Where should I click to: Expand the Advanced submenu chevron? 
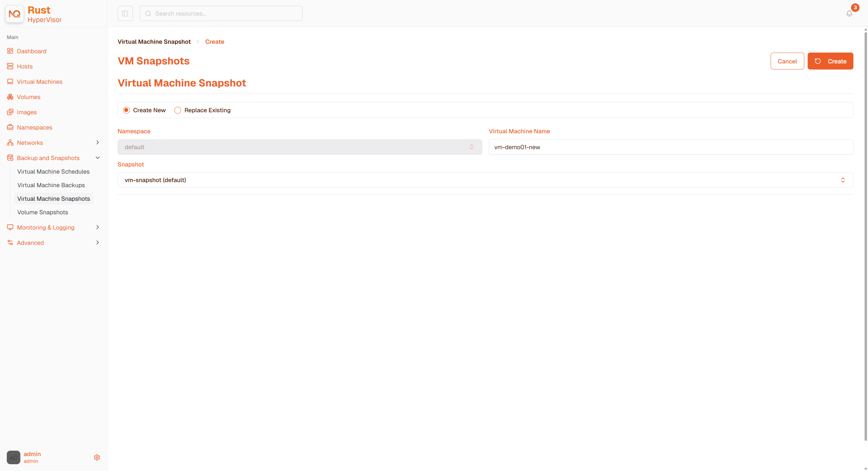pyautogui.click(x=98, y=242)
